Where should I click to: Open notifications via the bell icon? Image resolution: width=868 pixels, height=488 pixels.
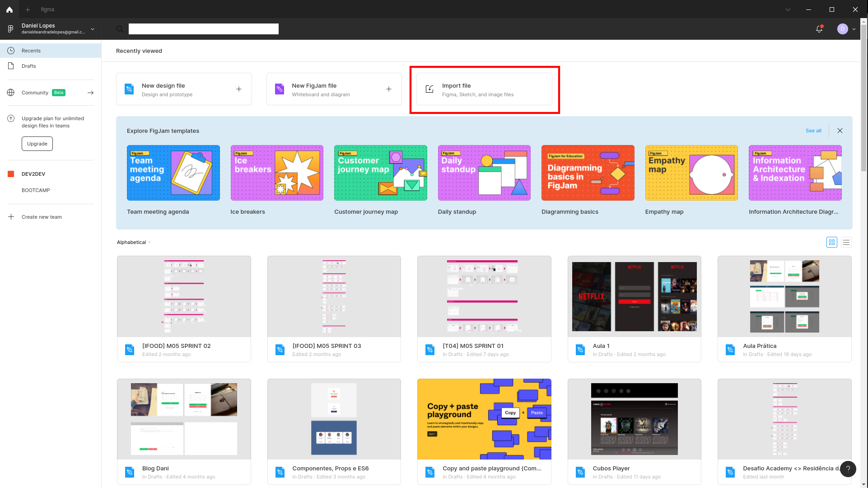[819, 28]
